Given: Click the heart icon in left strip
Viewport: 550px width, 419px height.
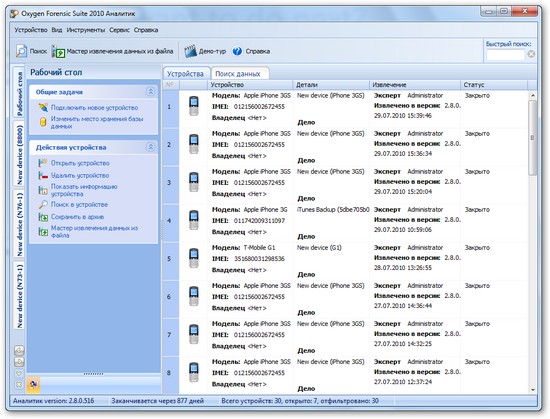Looking at the screenshot, I should tap(19, 373).
